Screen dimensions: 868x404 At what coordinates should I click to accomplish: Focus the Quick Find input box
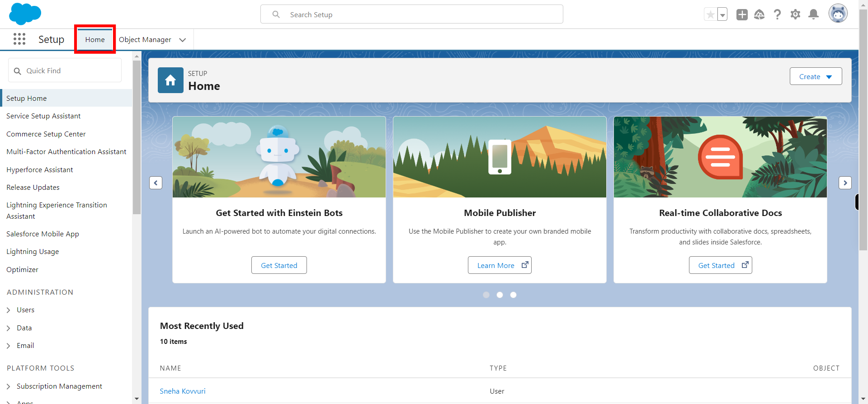[65, 70]
